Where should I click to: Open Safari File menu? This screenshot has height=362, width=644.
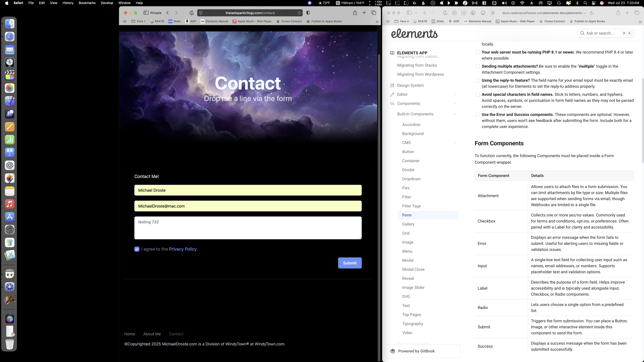[x=31, y=3]
